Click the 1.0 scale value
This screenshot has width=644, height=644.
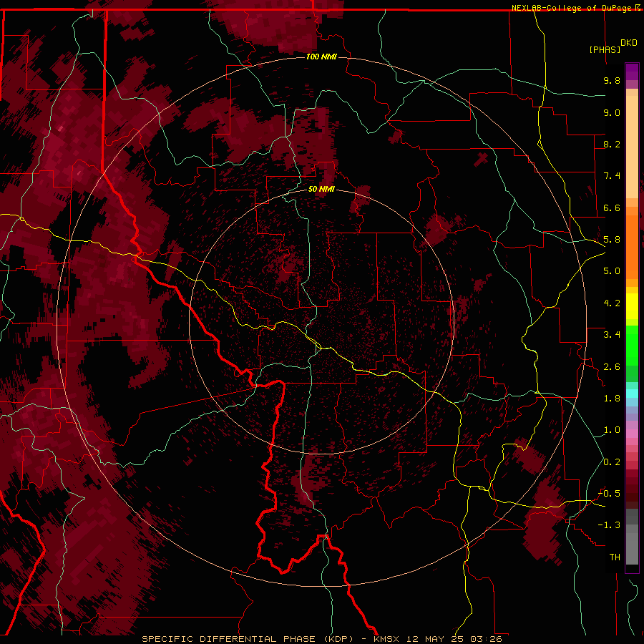coord(612,430)
